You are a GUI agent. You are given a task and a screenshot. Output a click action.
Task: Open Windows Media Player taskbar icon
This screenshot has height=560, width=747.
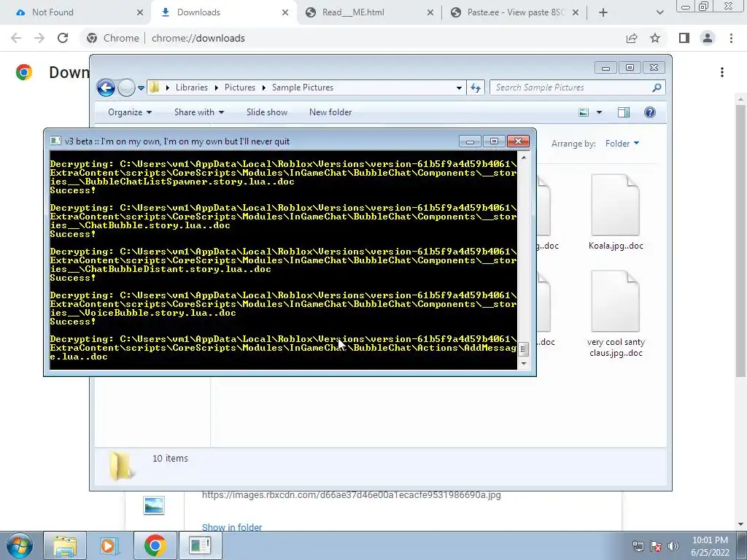(x=109, y=545)
